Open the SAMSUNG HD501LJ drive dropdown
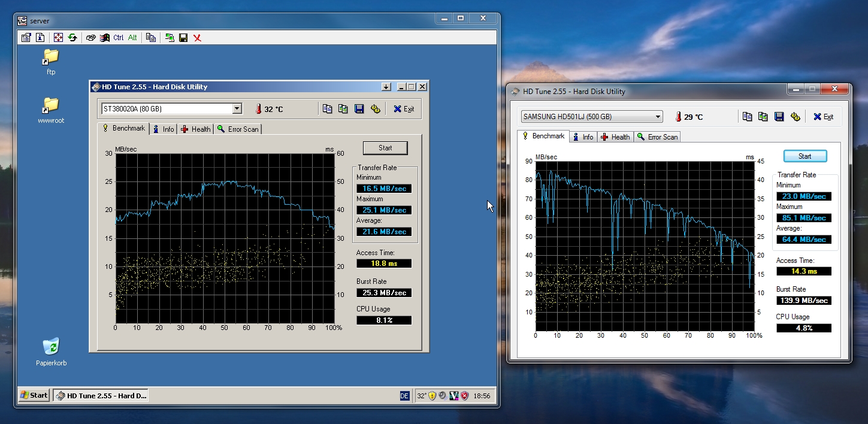868x424 pixels. tap(658, 117)
